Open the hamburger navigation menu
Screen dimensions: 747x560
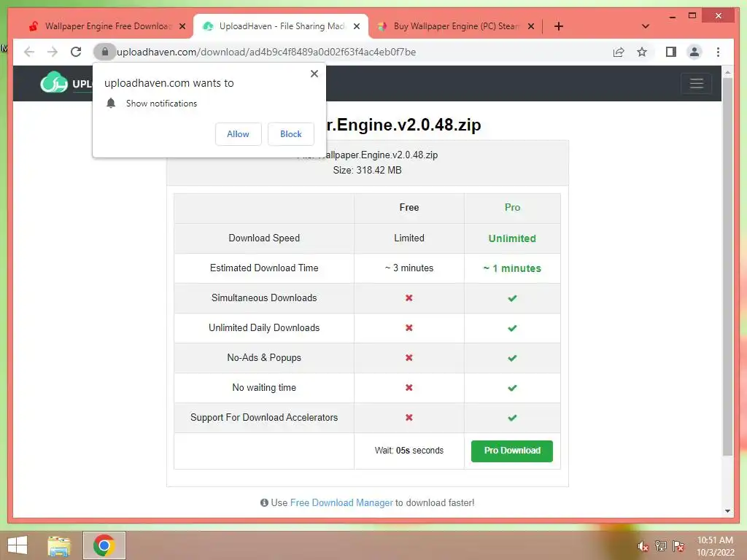click(697, 83)
